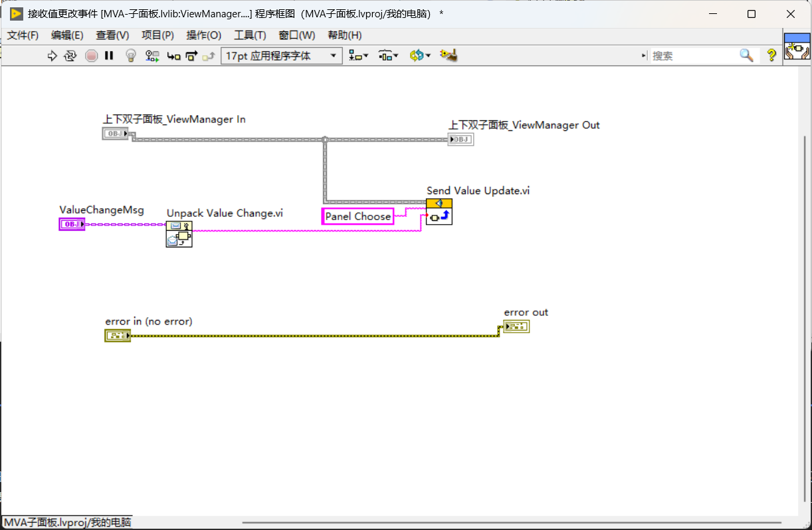Open the Reorder dropdown
The image size is (812, 530).
(x=420, y=56)
